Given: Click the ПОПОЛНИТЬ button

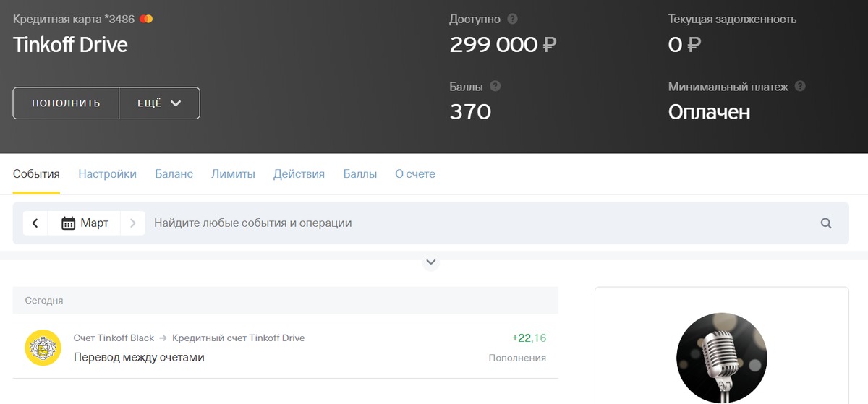Looking at the screenshot, I should [66, 103].
